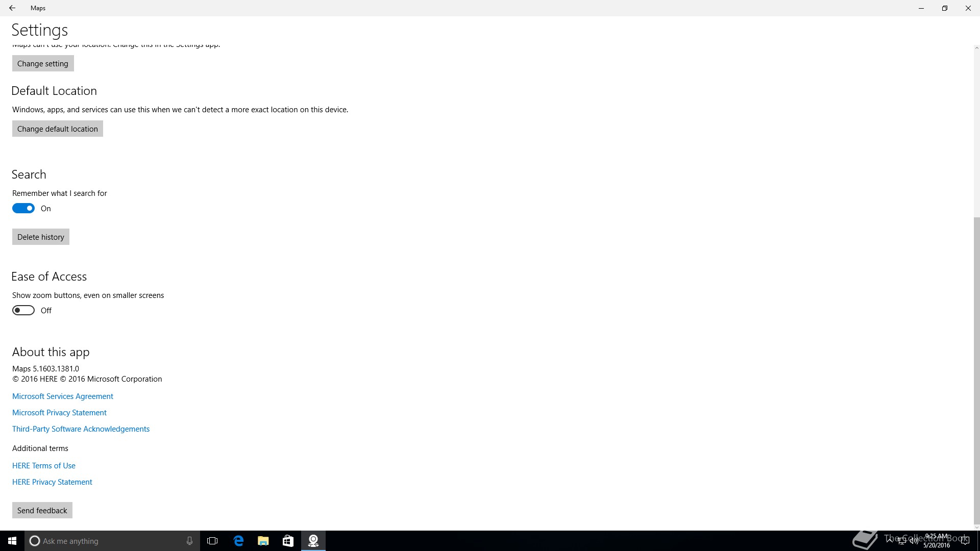Open Third-Party Software Acknowledgements link
Viewport: 980px width, 551px height.
point(81,429)
